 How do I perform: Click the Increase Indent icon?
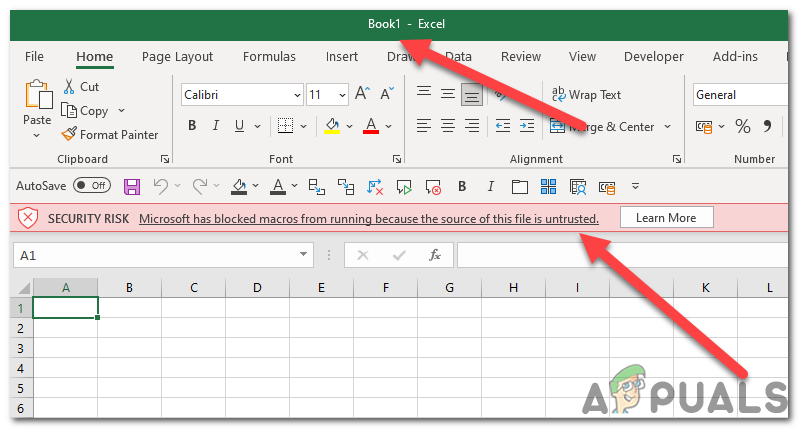pyautogui.click(x=527, y=125)
